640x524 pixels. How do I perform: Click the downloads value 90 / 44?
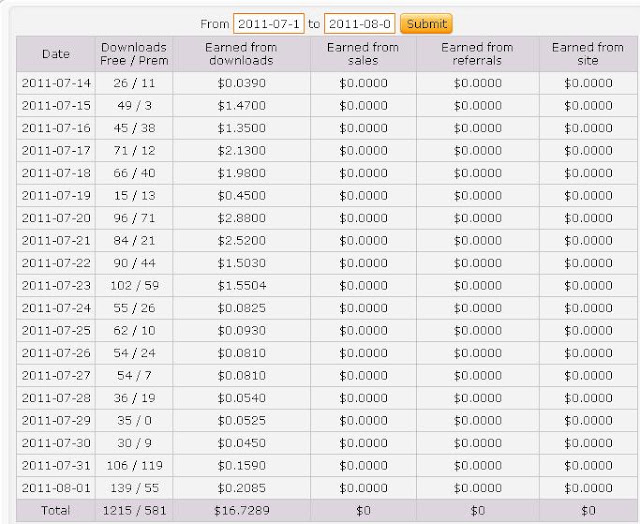[x=134, y=263]
